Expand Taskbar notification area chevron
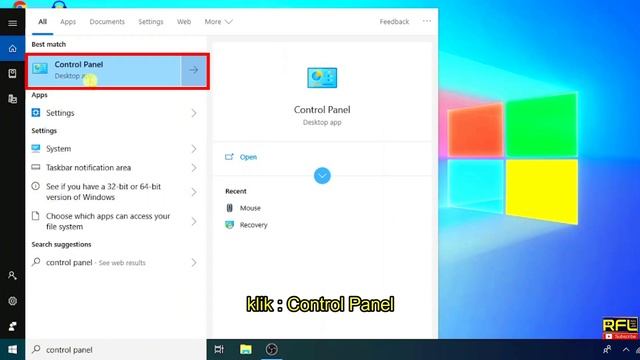Image resolution: width=640 pixels, height=360 pixels. coord(194,168)
